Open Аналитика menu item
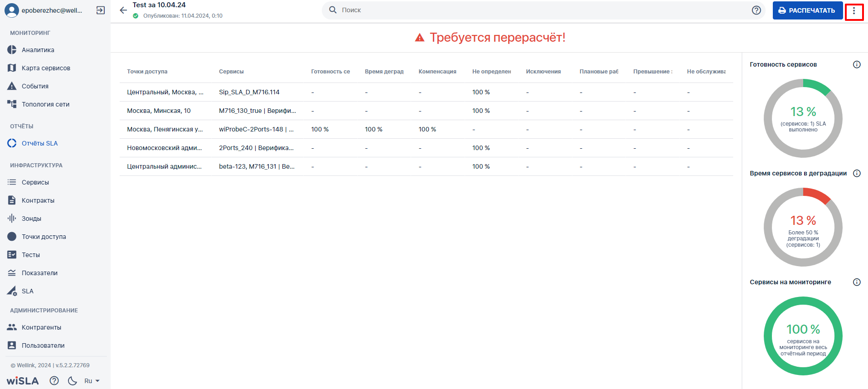868x389 pixels. coord(38,50)
